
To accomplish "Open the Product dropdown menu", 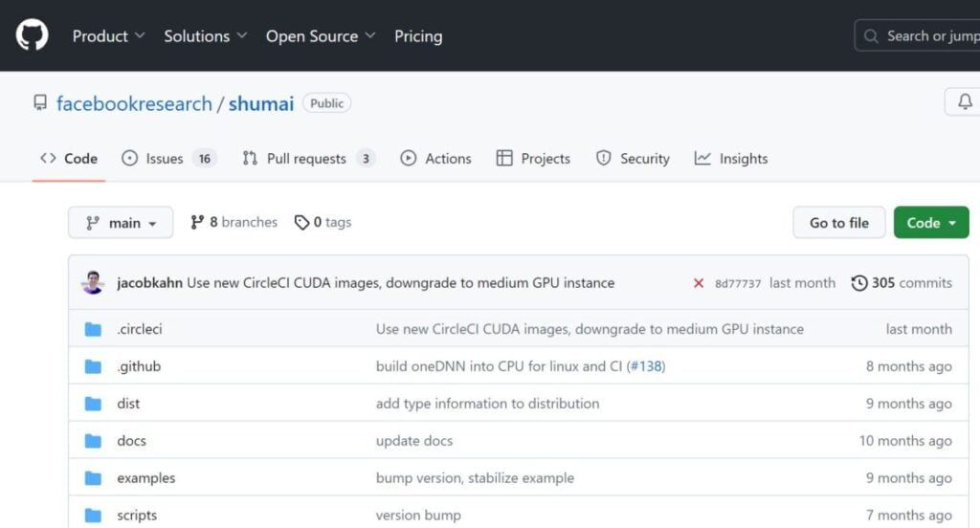I will point(108,36).
